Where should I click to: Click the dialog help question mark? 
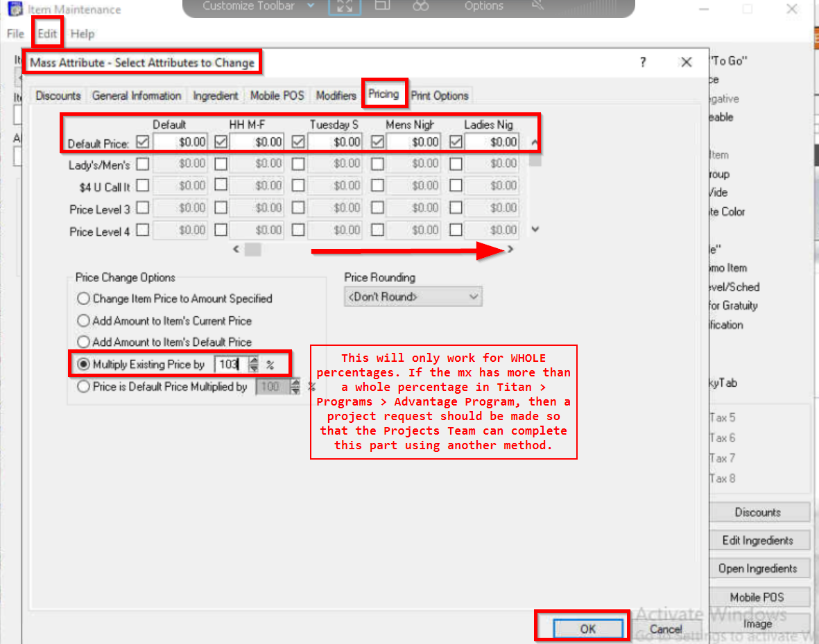[643, 62]
